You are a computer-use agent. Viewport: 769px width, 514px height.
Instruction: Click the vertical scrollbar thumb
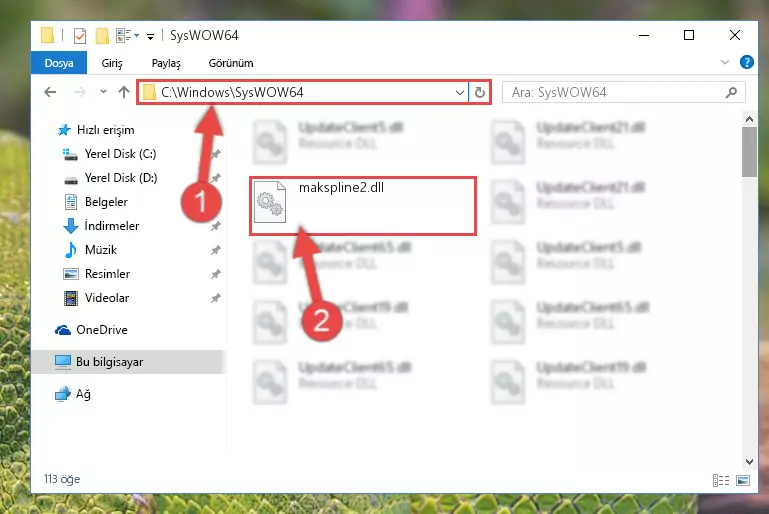coord(749,152)
